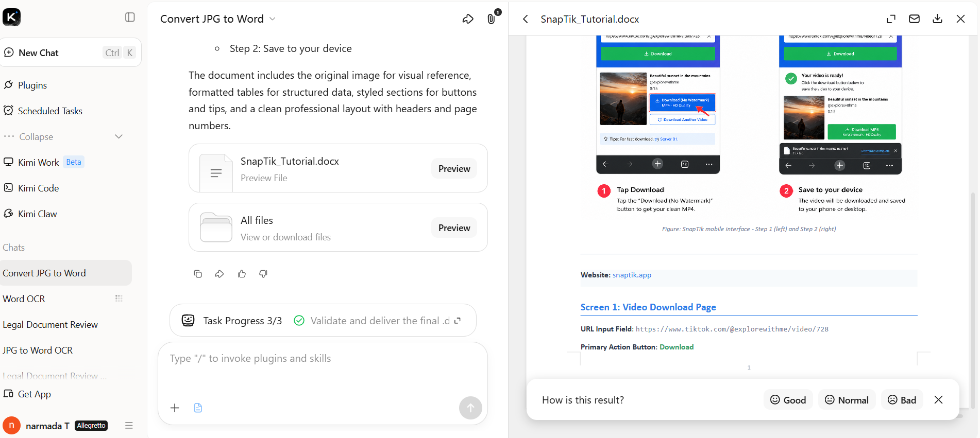Like the response with thumbs up

coord(242,274)
